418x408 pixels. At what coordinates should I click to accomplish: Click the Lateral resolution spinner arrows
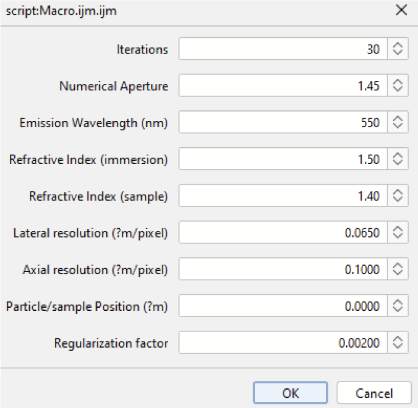click(x=398, y=232)
